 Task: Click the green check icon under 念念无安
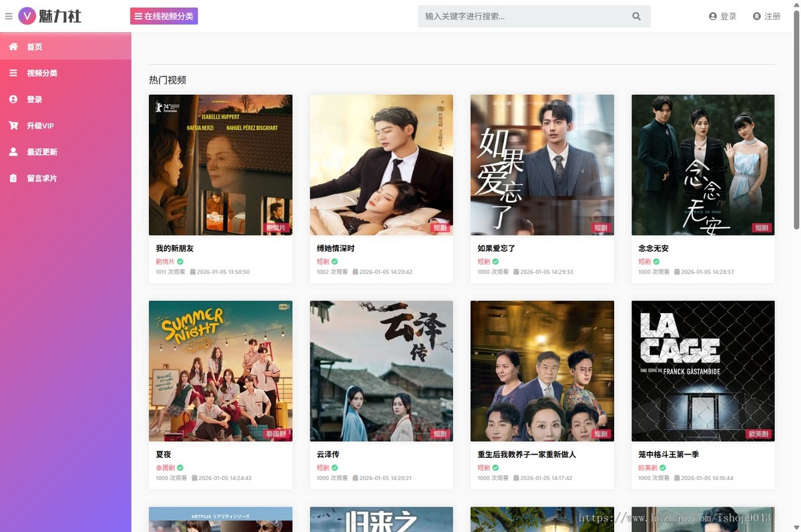coord(657,262)
